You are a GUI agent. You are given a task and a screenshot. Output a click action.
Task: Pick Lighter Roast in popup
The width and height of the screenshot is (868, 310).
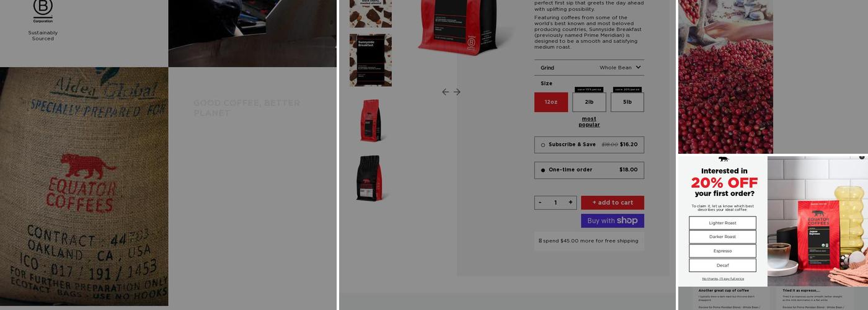[x=722, y=223]
